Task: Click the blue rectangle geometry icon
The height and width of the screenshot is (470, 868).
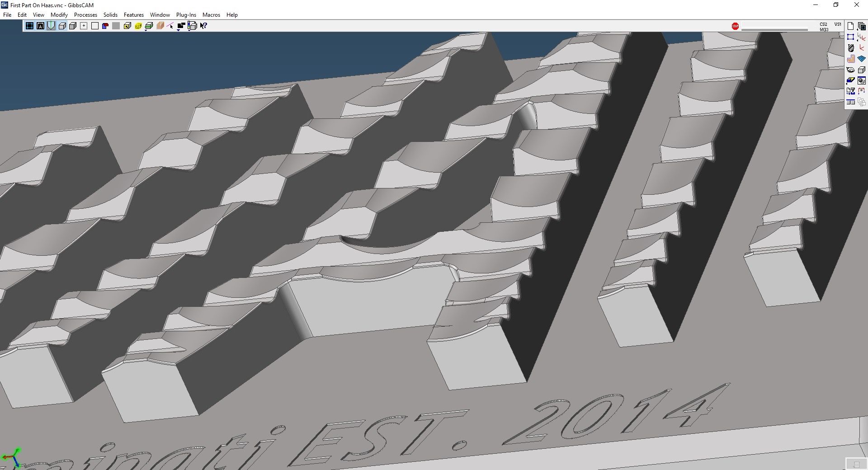Action: [x=850, y=37]
